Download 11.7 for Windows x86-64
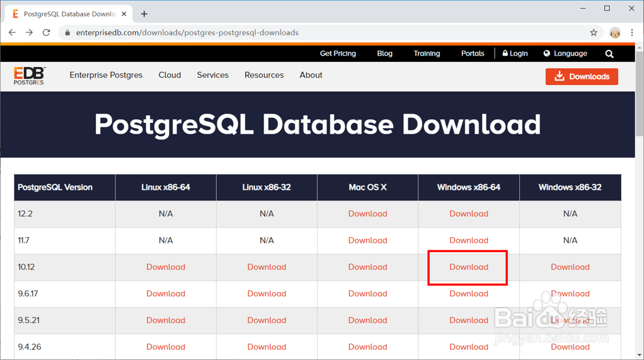 coord(469,240)
